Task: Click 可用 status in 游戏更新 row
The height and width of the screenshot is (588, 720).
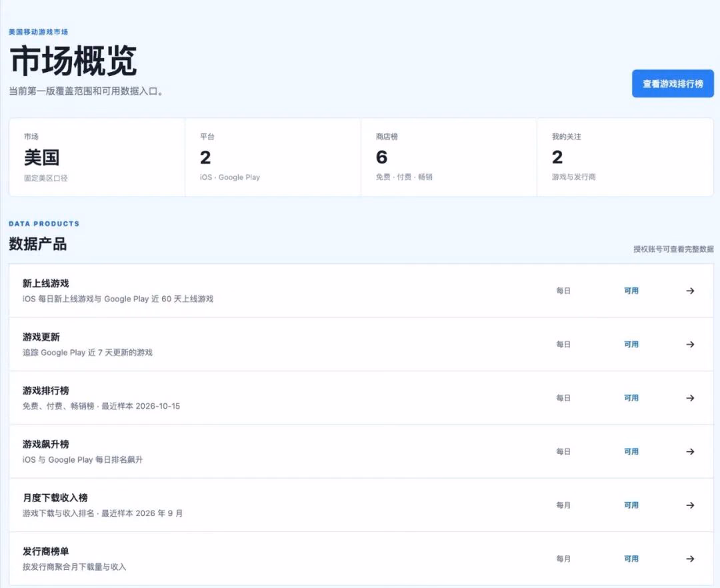Action: pyautogui.click(x=631, y=344)
